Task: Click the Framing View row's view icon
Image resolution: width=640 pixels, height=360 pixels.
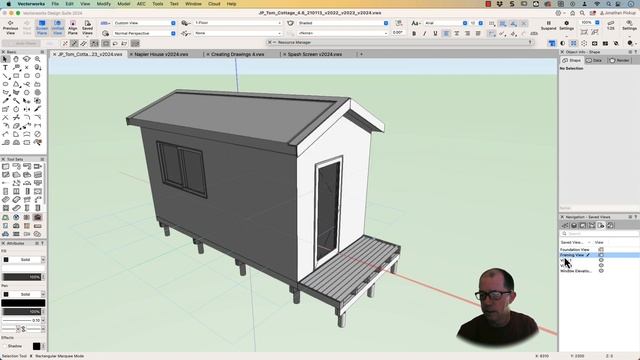Action: click(601, 255)
